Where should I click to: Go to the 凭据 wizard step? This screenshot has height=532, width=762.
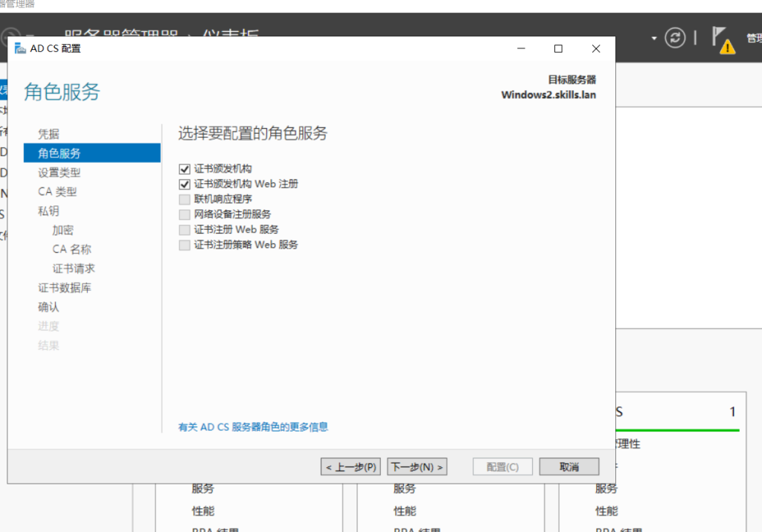tap(49, 134)
